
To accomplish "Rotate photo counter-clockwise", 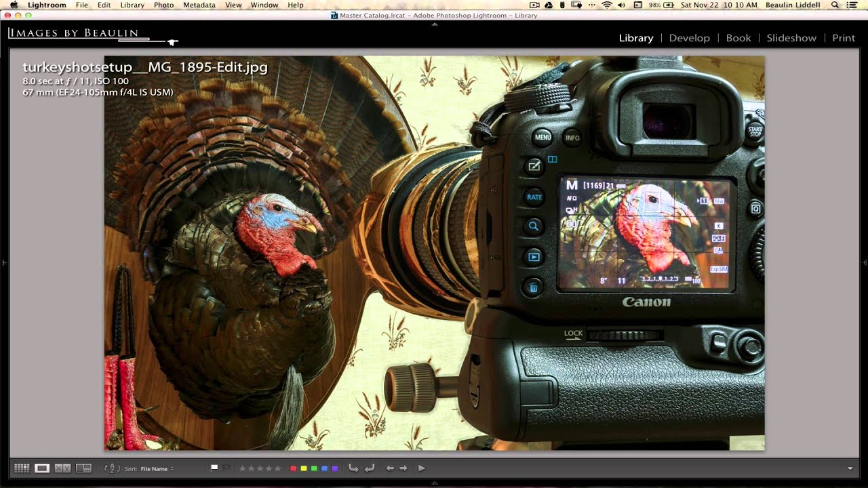I will coord(353,468).
